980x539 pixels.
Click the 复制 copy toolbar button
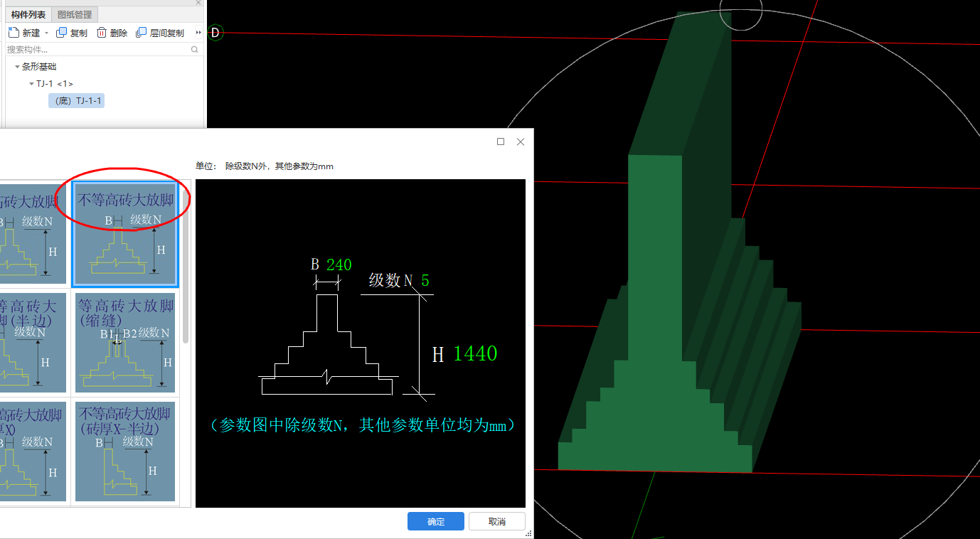(x=72, y=33)
